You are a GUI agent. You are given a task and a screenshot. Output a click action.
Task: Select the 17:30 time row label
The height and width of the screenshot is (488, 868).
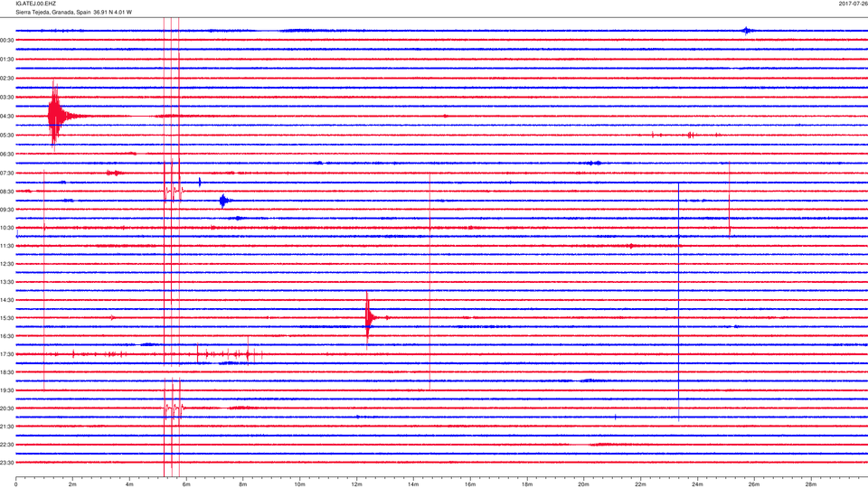pyautogui.click(x=7, y=354)
